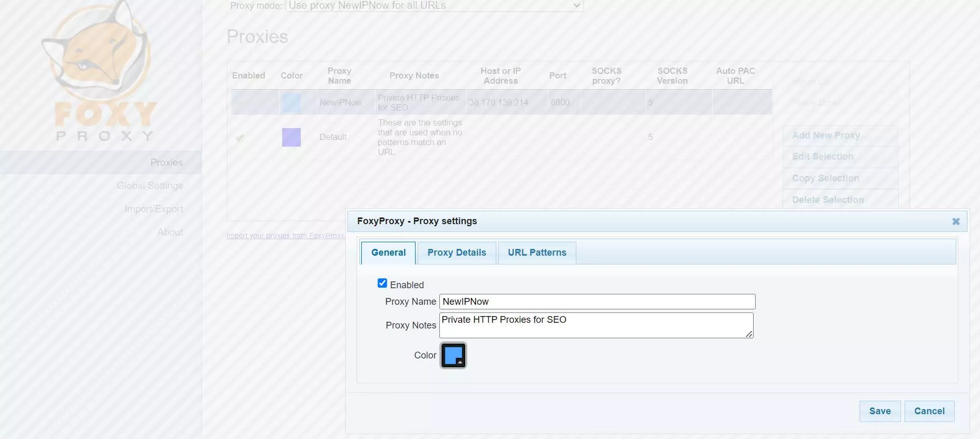Cancel the proxy settings dialog
Image resolution: width=980 pixels, height=439 pixels.
pos(929,411)
